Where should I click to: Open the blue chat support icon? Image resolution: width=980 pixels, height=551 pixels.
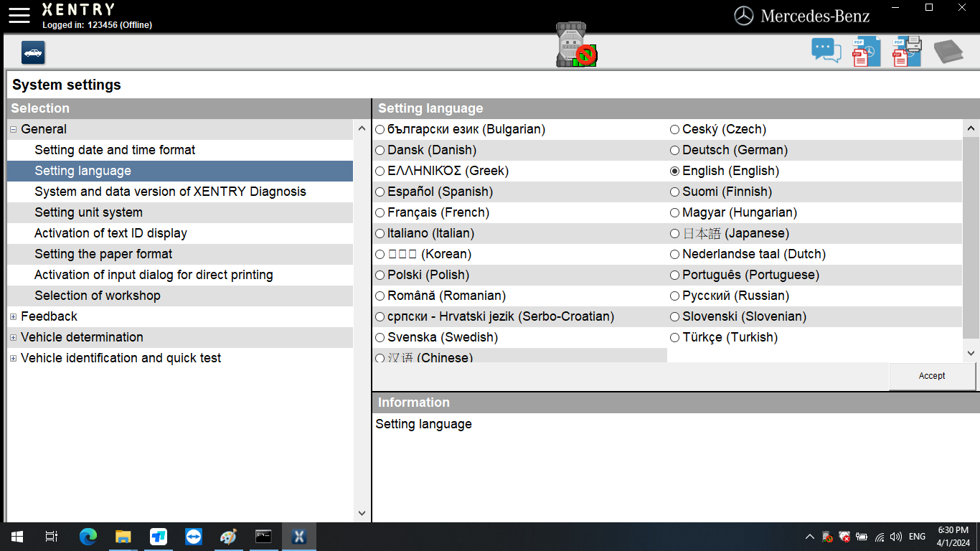tap(826, 50)
